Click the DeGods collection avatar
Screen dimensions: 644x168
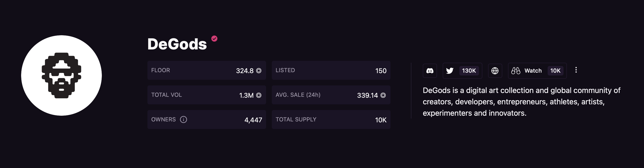[61, 75]
